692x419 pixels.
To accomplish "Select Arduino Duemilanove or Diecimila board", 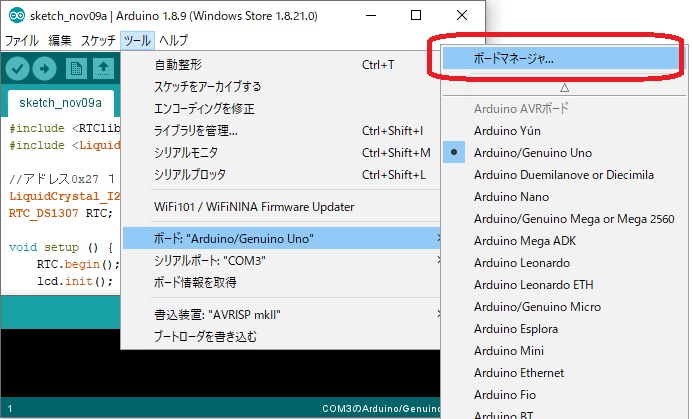I will point(564,175).
